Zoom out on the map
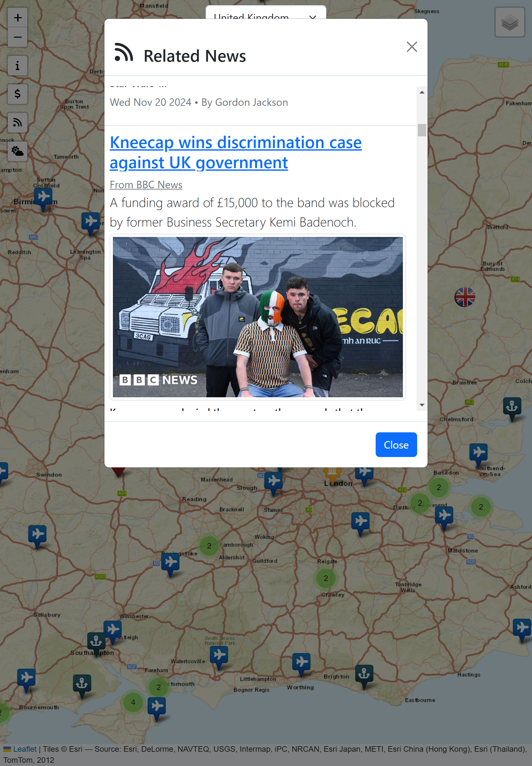Screen dimensions: 532x766 tap(18, 37)
